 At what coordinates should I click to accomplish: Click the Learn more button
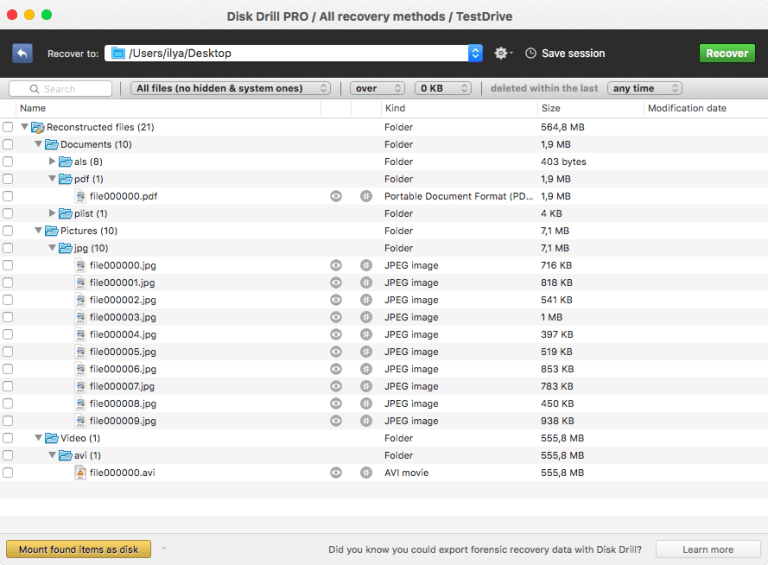coord(708,549)
